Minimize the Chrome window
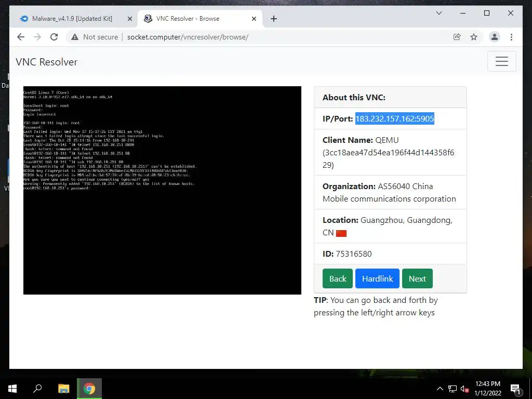The image size is (532, 399). pos(463,13)
